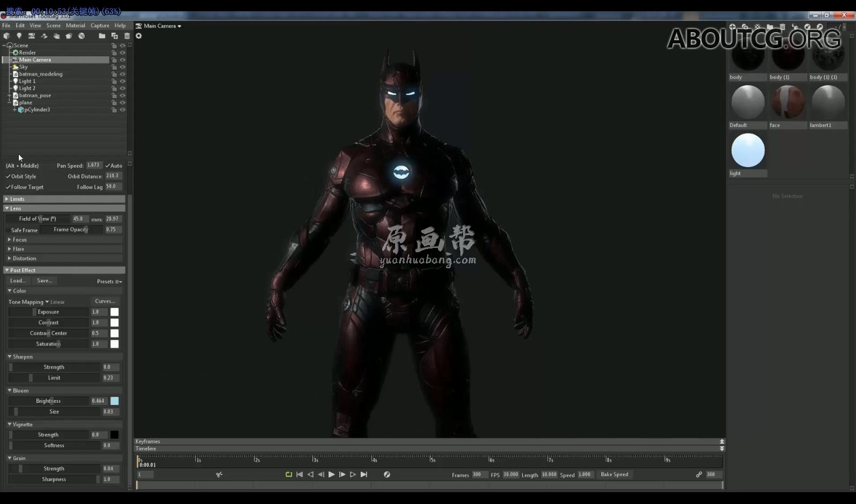Open the Scene menu
The height and width of the screenshot is (504, 856).
54,25
